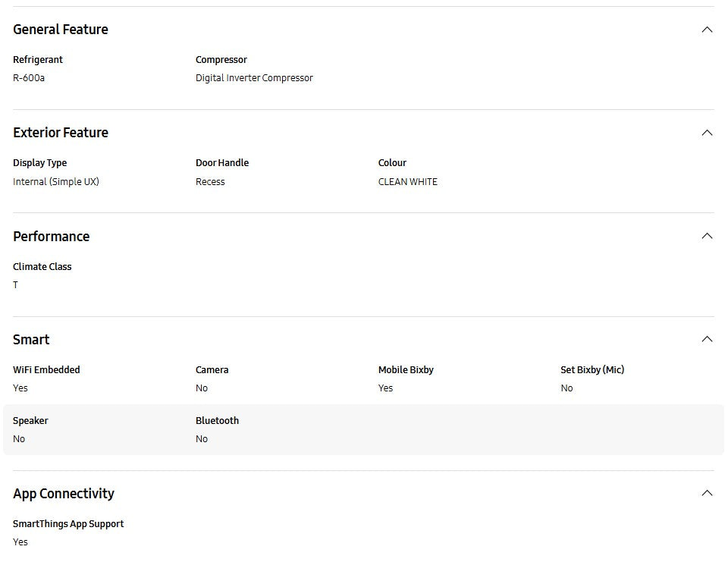Image resolution: width=728 pixels, height=562 pixels.
Task: Click the WiFi Embedded spec label
Action: pyautogui.click(x=46, y=370)
